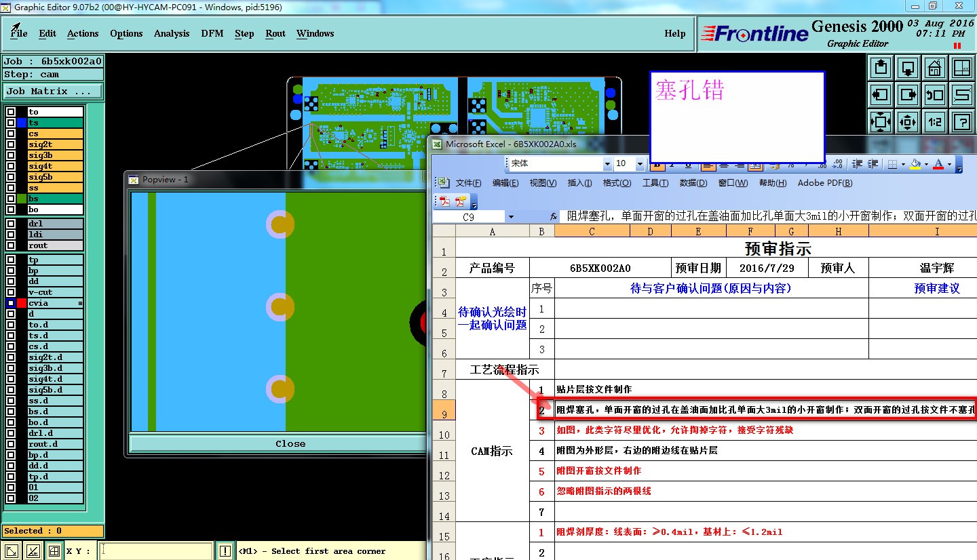This screenshot has height=560, width=977.
Task: Select the sig5b.d layer row
Action: 55,390
